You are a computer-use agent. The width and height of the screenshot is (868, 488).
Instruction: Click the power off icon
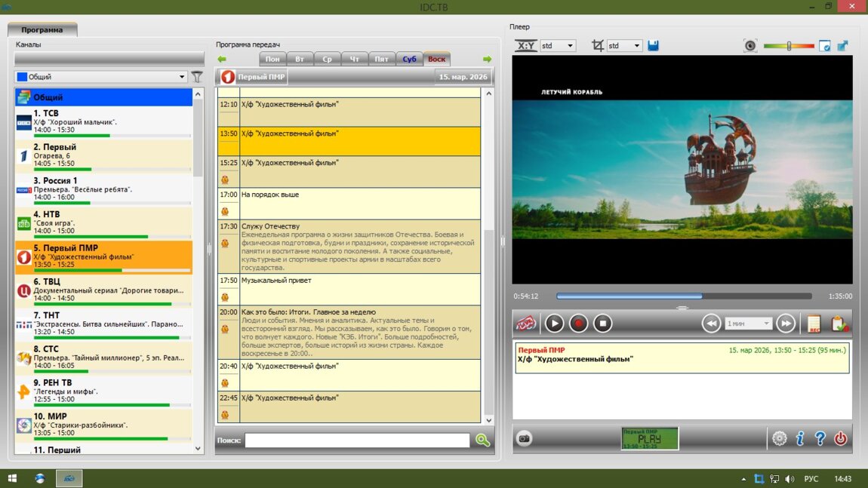[x=840, y=438]
